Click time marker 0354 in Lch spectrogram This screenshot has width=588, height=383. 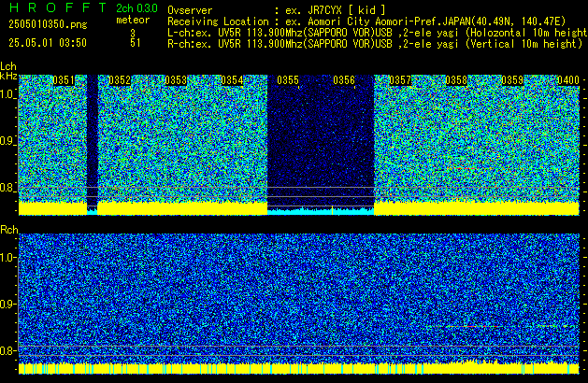click(x=232, y=80)
